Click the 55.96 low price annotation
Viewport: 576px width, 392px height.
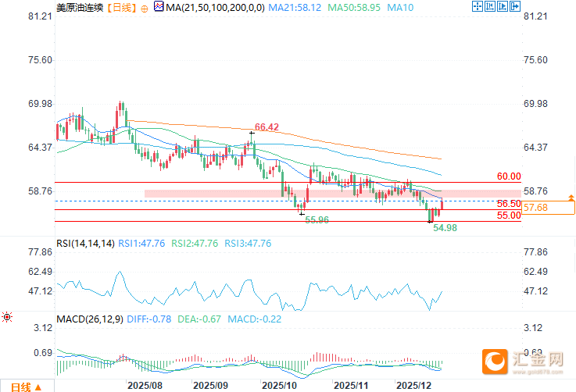pos(317,220)
